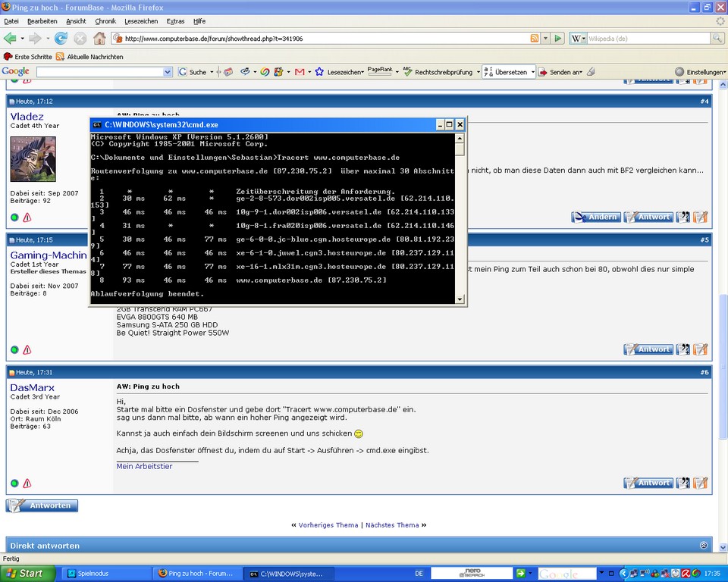The width and height of the screenshot is (728, 582).
Task: Click the online status green dot under Gaming-Machin
Action: click(14, 350)
